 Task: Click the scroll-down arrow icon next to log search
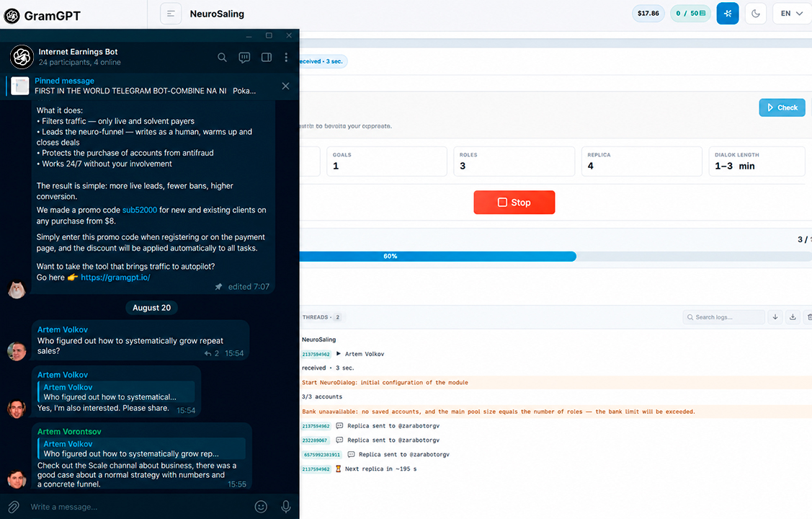[x=775, y=317]
